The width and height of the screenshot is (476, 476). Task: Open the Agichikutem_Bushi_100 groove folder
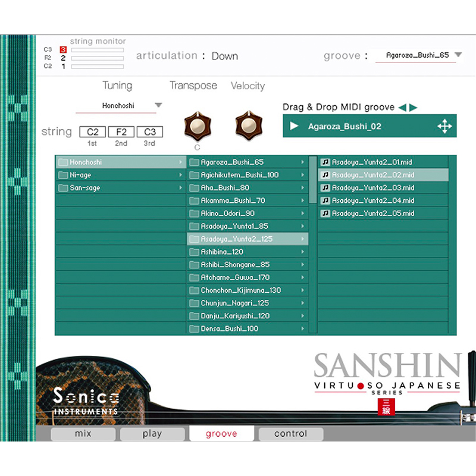pos(248,175)
